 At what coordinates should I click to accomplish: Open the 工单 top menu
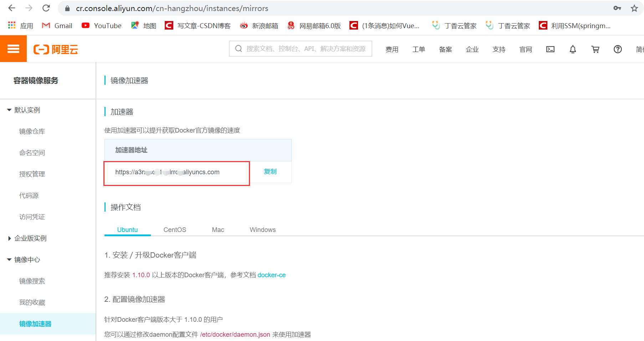(x=419, y=49)
